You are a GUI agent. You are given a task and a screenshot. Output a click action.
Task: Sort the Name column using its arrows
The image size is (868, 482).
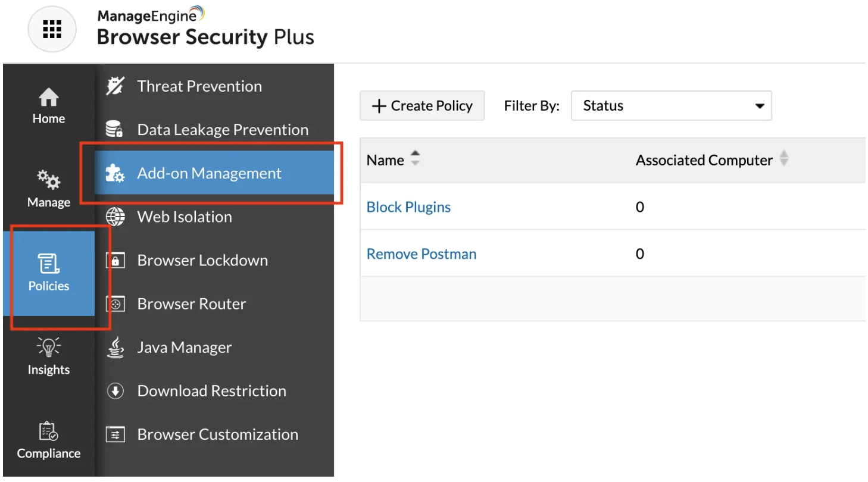tap(416, 159)
